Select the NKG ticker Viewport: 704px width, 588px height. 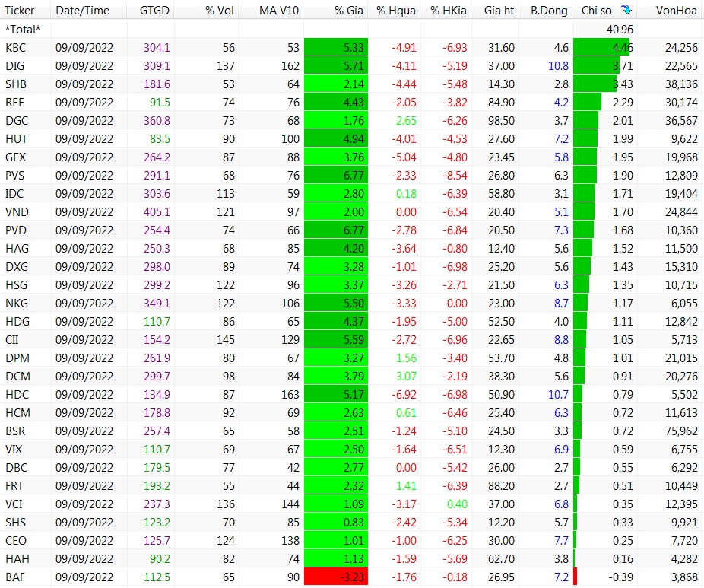[17, 304]
